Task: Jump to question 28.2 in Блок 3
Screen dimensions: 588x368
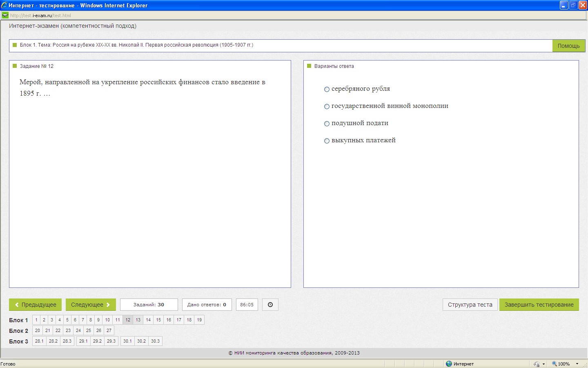Action: point(53,341)
